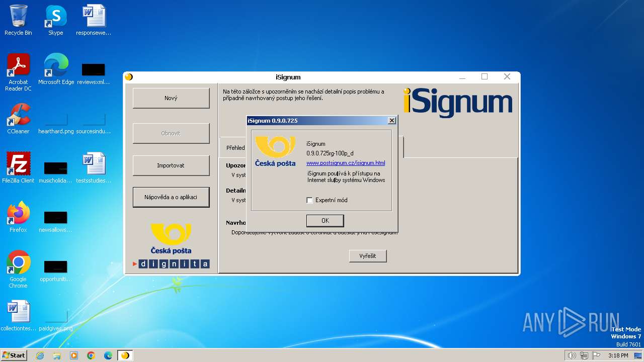Select hearthard.png file on desktop
The image size is (644, 362).
tap(56, 123)
